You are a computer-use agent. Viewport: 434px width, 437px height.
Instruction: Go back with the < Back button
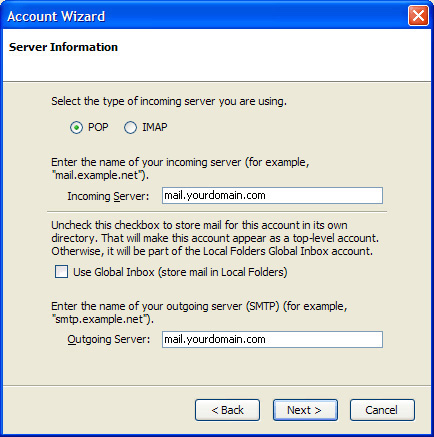(x=227, y=410)
